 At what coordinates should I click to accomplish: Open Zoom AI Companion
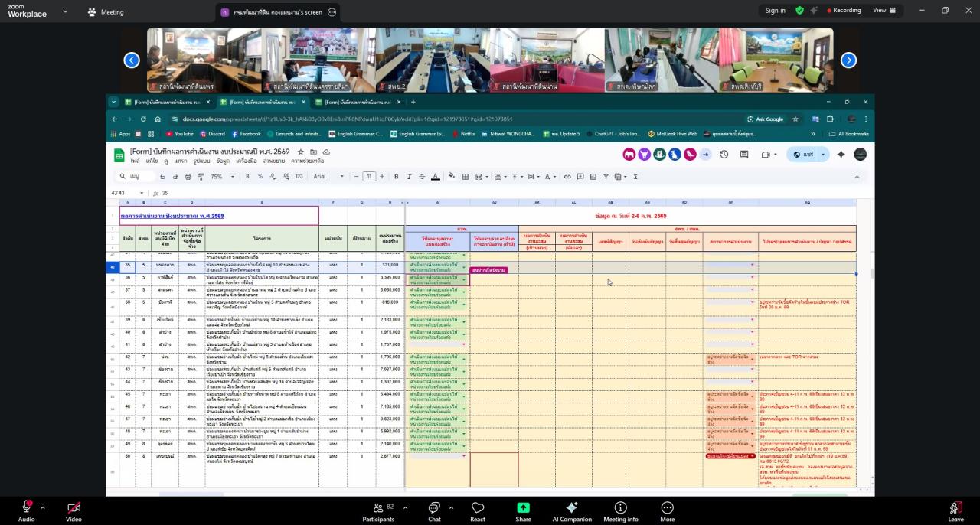(x=570, y=511)
